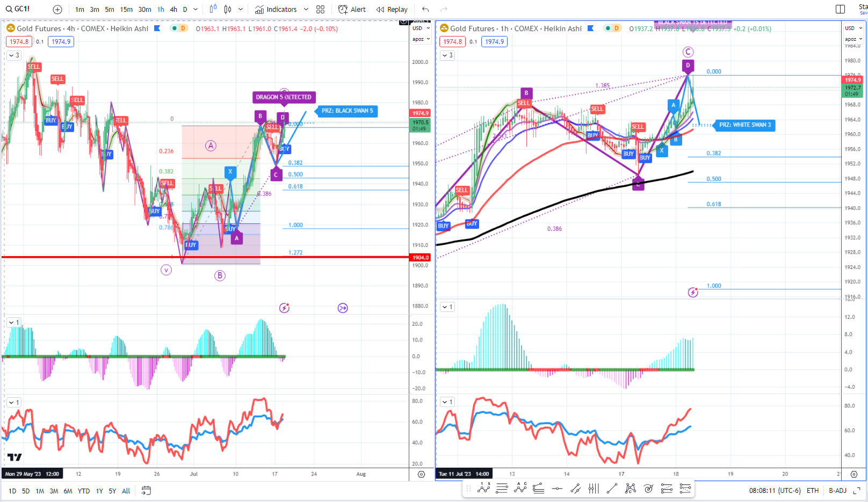Click the add symbol compare plus icon
The height and width of the screenshot is (502, 868).
(x=57, y=9)
